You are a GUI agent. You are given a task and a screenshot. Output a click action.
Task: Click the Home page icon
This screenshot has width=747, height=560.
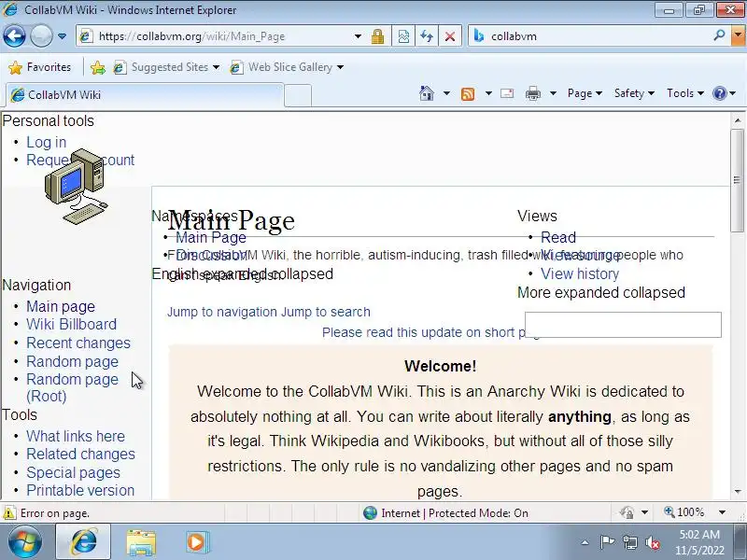click(427, 93)
